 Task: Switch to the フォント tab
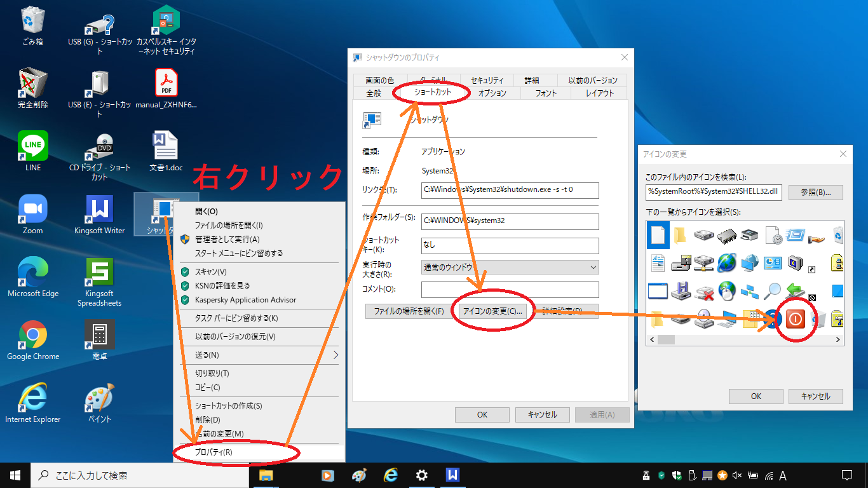[546, 93]
